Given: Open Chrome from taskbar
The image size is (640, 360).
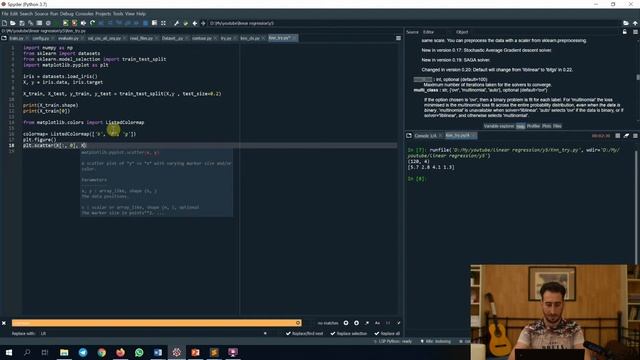Looking at the screenshot, I should click(102, 352).
